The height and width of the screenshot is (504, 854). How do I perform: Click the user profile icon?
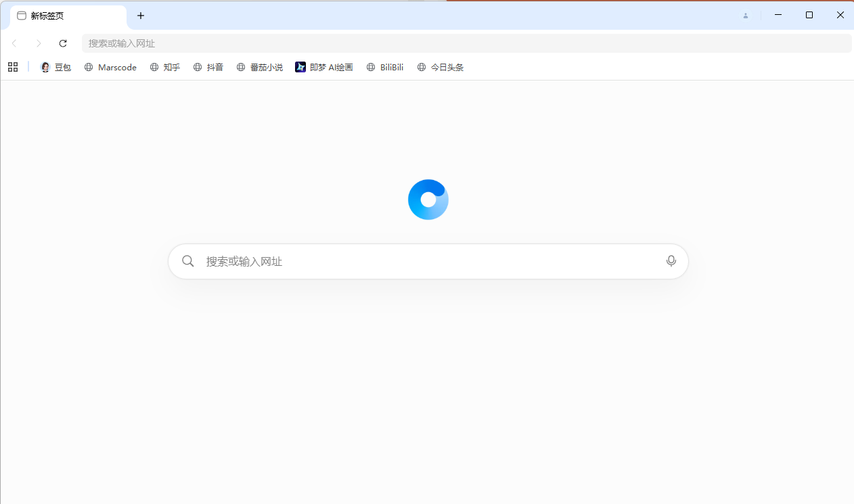coord(745,16)
